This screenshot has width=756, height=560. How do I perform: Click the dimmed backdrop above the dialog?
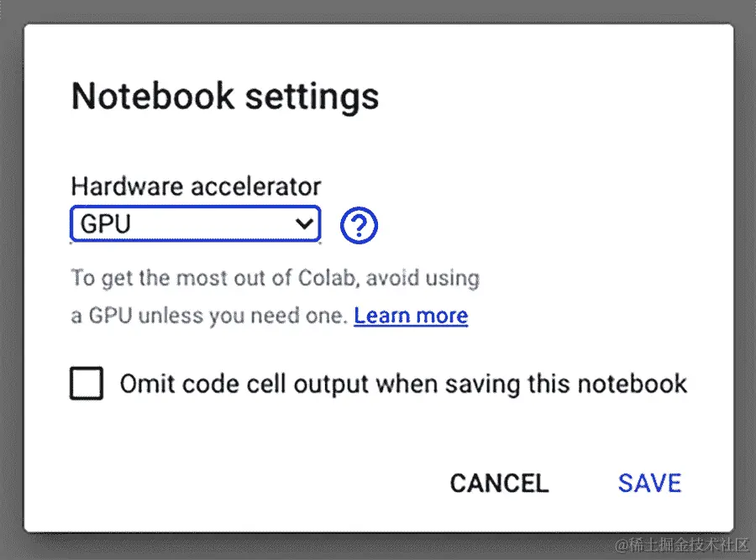pos(378,11)
